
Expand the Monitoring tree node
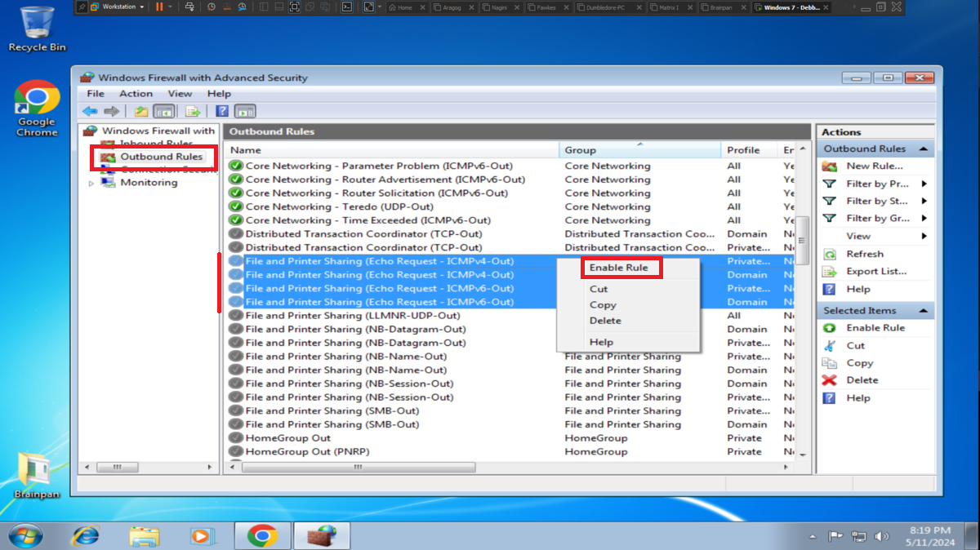91,184
